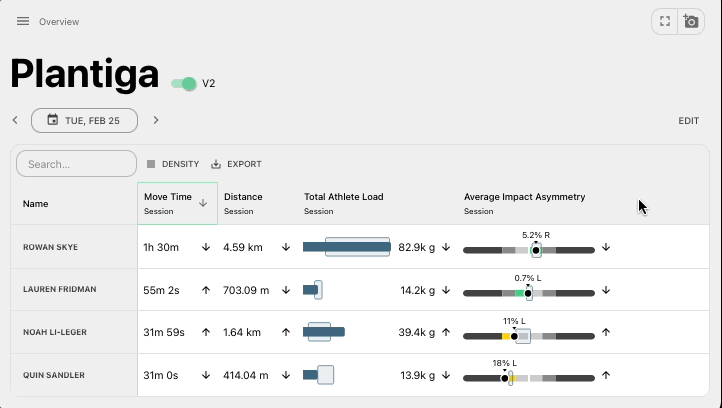Image resolution: width=722 pixels, height=408 pixels.
Task: Click the trend arrow next to 82.9k g
Action: pos(446,247)
